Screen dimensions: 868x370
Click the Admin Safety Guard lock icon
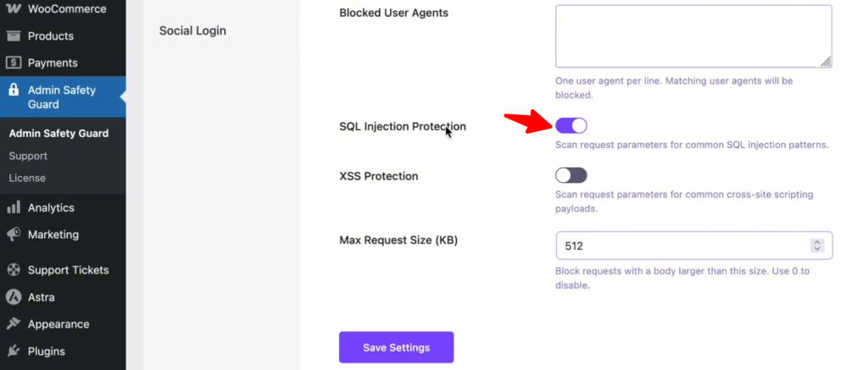(13, 91)
